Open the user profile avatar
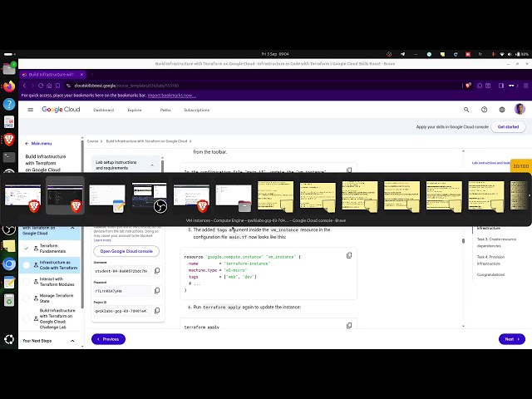Screen dimensions: 532x399 (520, 109)
